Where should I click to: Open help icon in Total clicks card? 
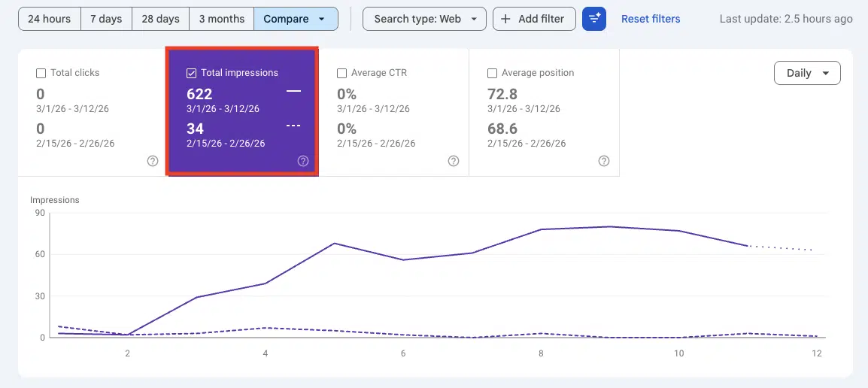153,161
